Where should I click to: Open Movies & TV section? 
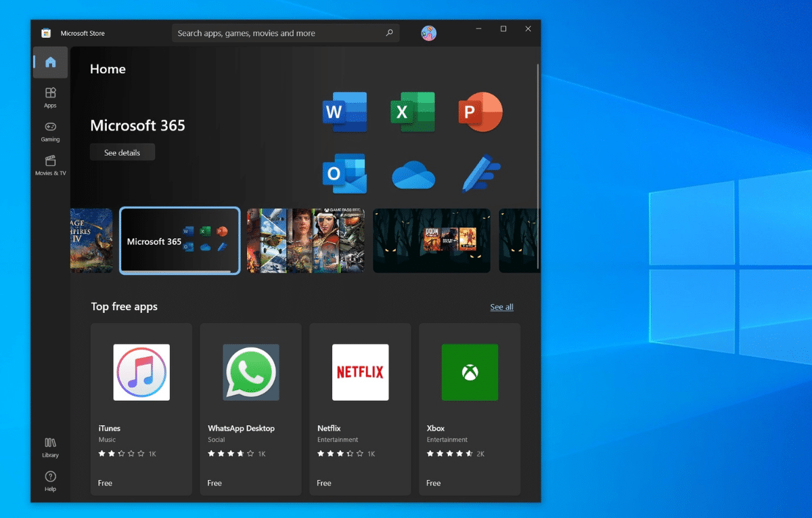click(x=50, y=165)
